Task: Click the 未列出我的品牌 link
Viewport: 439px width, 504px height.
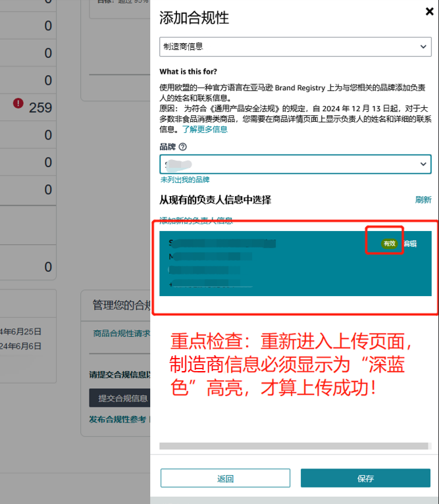Action: pos(185,180)
